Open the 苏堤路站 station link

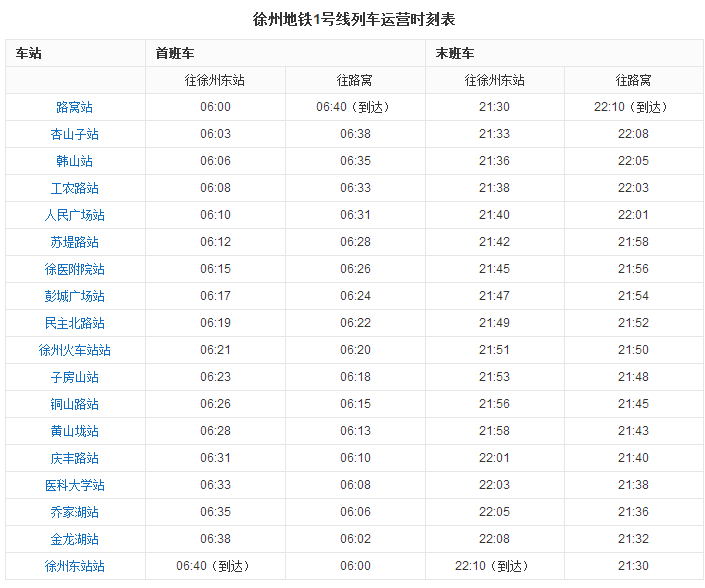75,242
